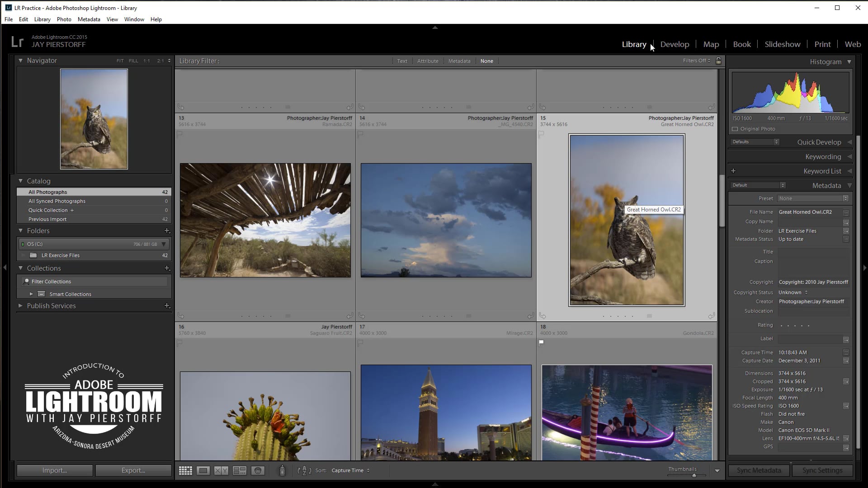Switch to Grid view icon
Viewport: 868px width, 488px height.
[185, 470]
